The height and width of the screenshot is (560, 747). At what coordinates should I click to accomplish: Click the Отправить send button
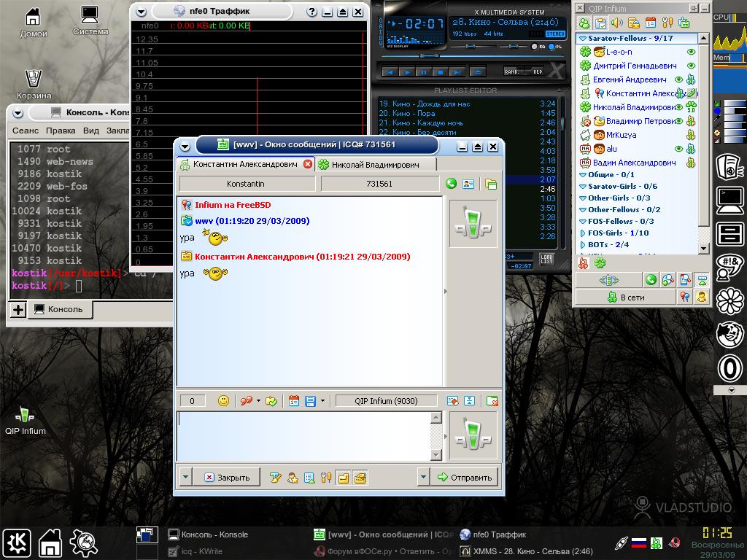pos(465,478)
